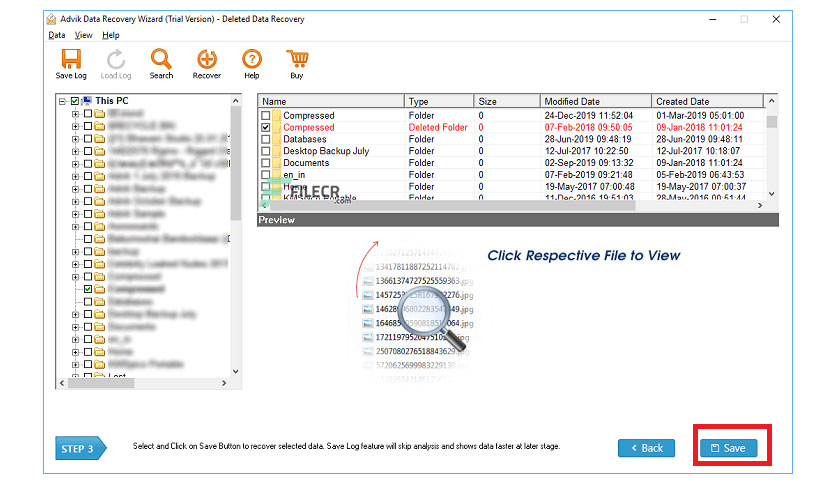Tick checkbox for first Compressed folder row
This screenshot has height=484, width=836.
266,116
